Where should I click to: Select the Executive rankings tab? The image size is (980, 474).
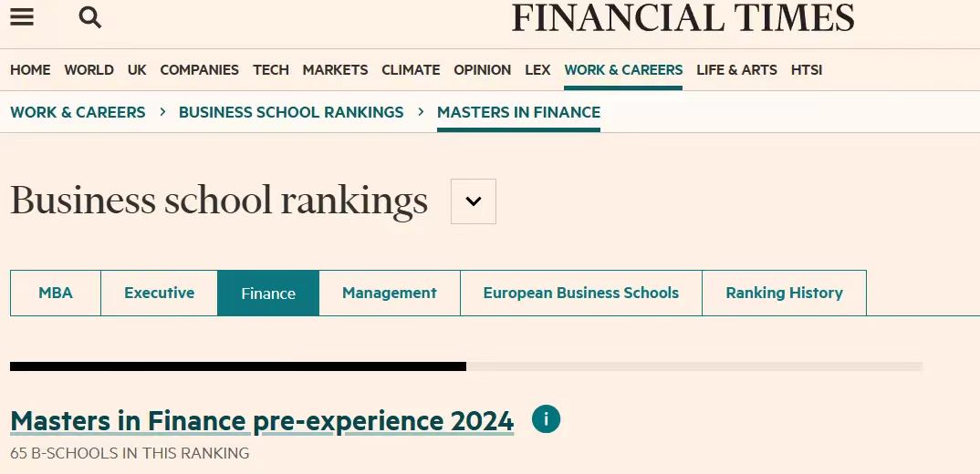click(x=160, y=293)
